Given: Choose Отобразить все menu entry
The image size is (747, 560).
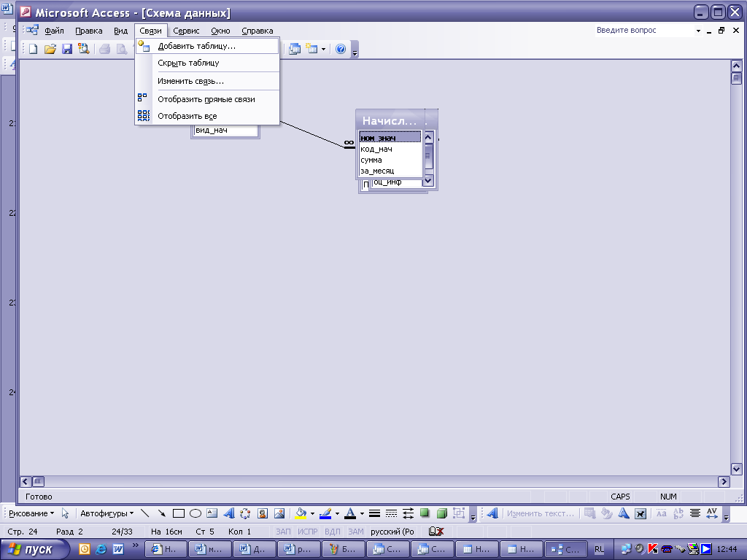Looking at the screenshot, I should tap(207, 116).
